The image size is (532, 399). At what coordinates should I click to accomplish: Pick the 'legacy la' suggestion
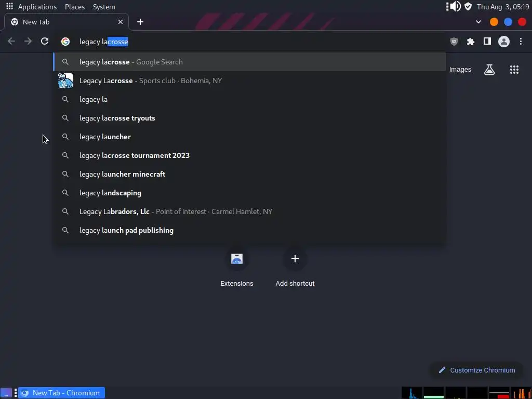click(x=249, y=99)
